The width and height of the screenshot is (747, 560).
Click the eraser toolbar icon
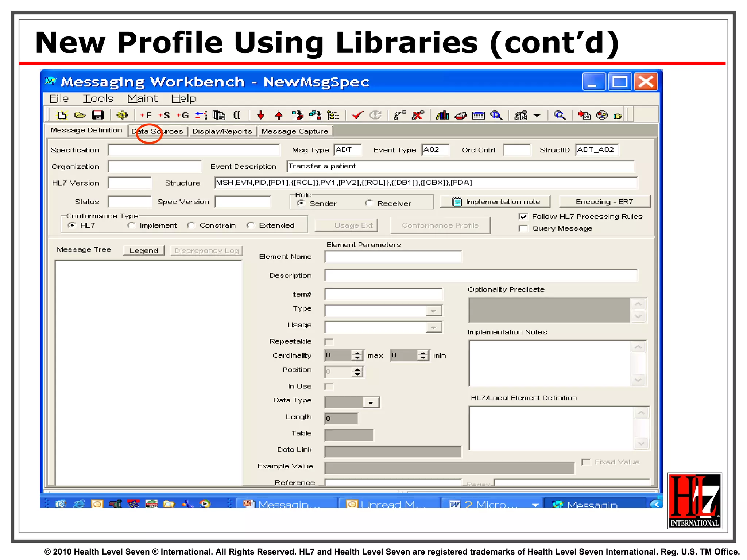pyautogui.click(x=460, y=116)
